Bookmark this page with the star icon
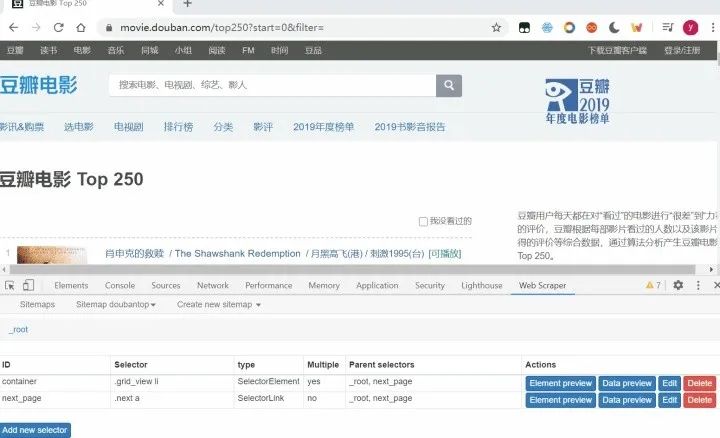This screenshot has width=720, height=438. pos(496,28)
